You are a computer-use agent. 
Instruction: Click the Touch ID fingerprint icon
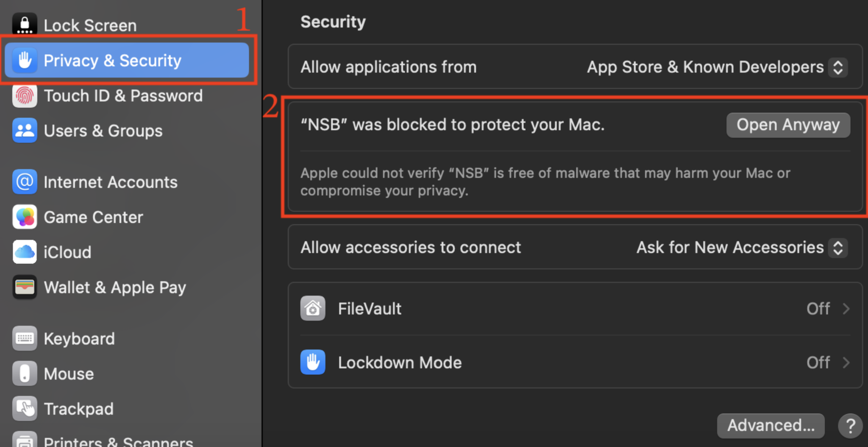(x=25, y=96)
